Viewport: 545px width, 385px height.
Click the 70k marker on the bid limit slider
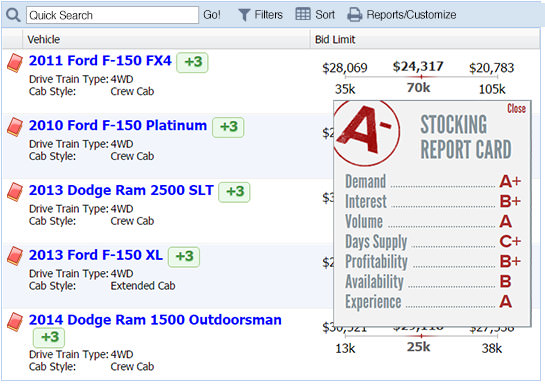coord(418,88)
